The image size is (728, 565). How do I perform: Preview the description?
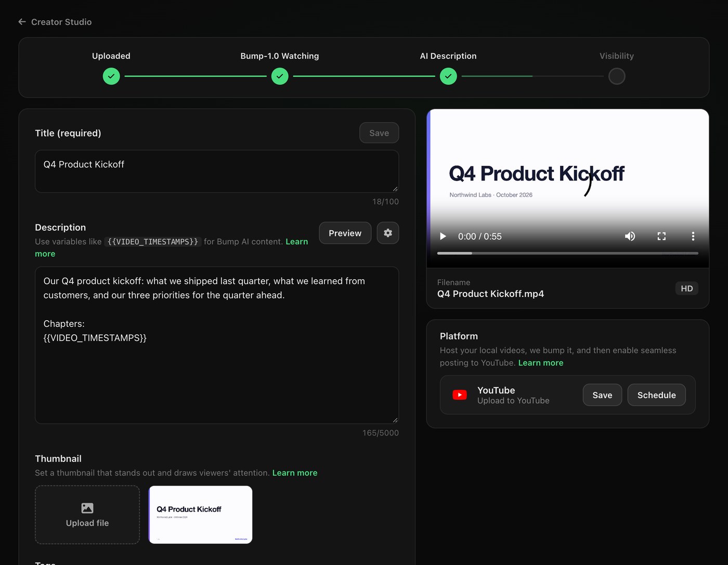tap(345, 233)
